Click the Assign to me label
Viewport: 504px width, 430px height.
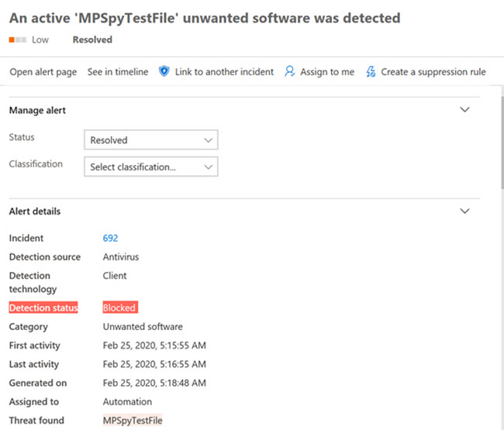click(326, 72)
